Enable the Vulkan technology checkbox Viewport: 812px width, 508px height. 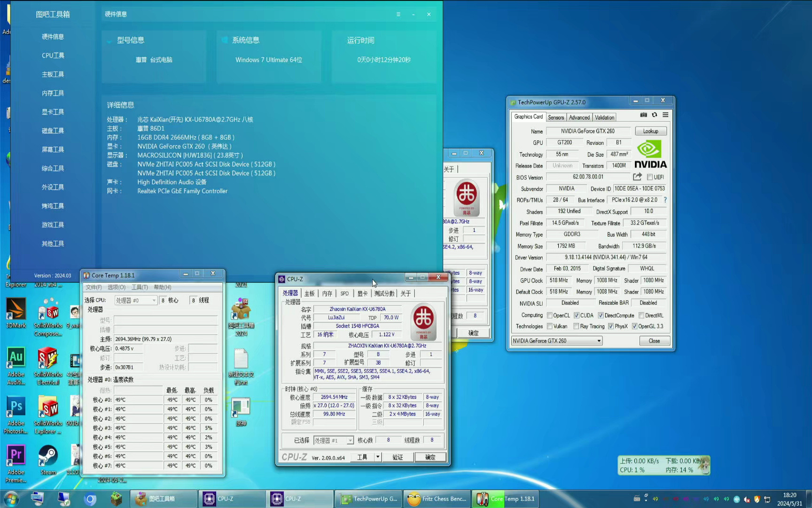coord(549,326)
